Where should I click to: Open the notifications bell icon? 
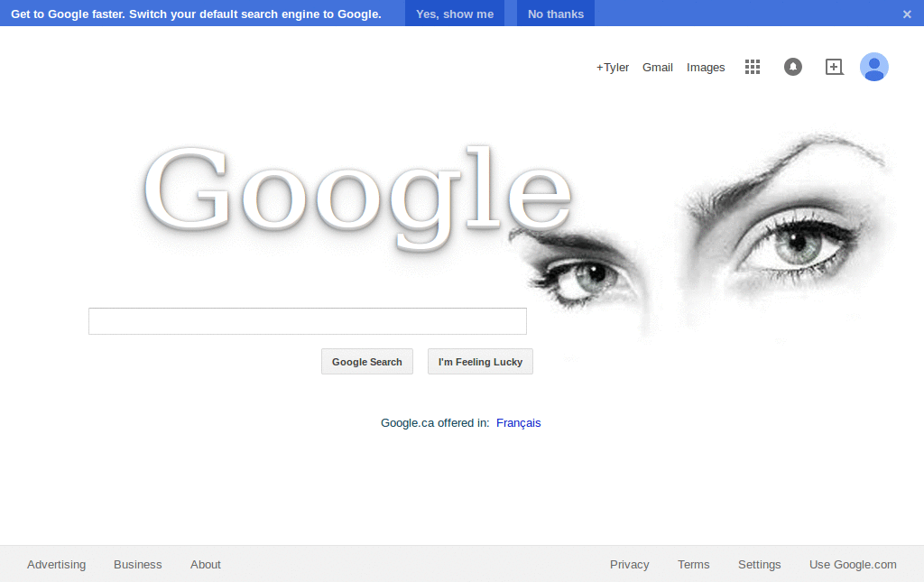click(x=793, y=67)
